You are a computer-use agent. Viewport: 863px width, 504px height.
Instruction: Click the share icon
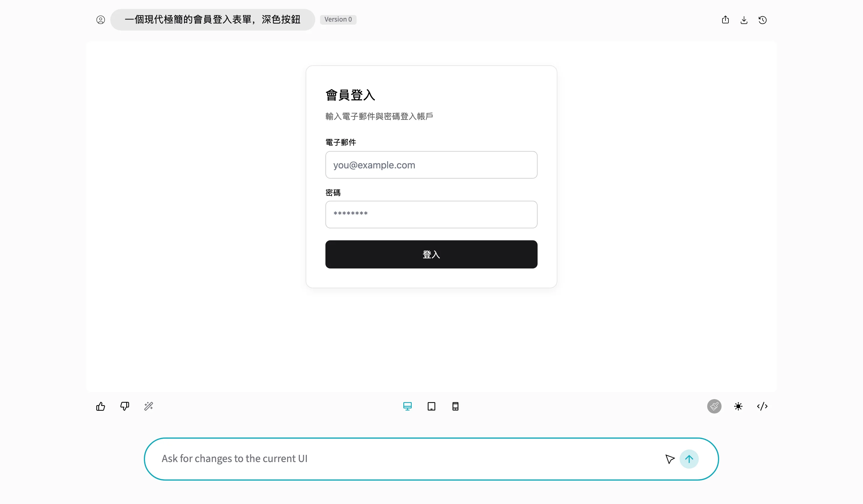pos(725,20)
